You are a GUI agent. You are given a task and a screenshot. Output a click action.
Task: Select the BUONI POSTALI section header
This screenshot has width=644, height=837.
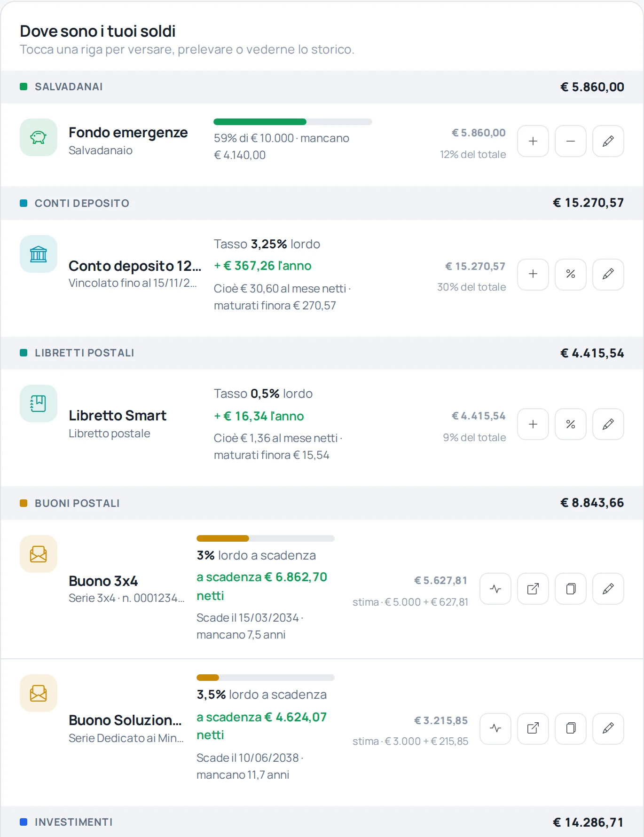[322, 503]
